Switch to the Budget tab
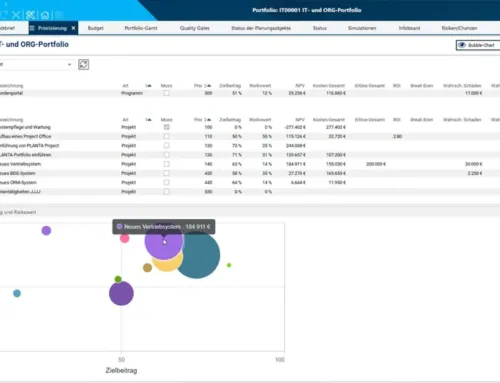This screenshot has width=500, height=383. pyautogui.click(x=96, y=28)
